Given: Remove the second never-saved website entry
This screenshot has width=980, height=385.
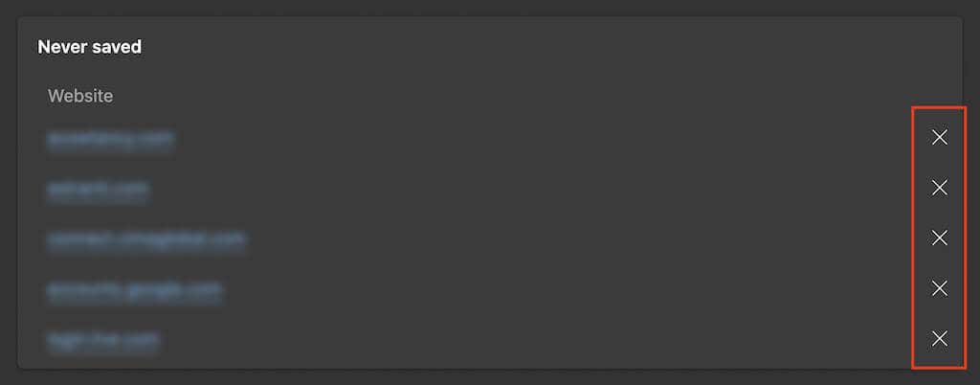Looking at the screenshot, I should point(940,188).
